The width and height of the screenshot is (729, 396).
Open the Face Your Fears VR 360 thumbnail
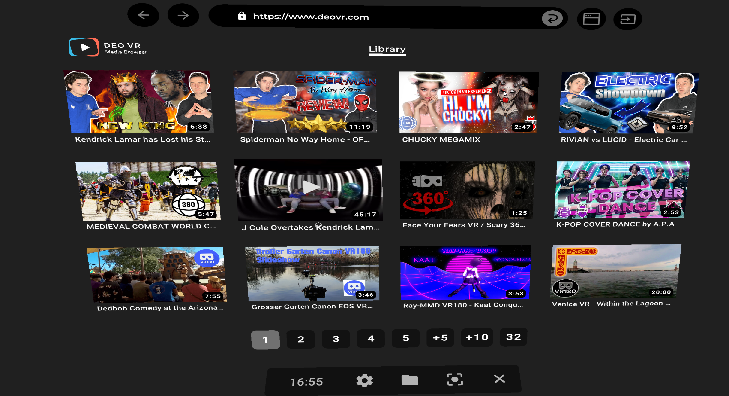(467, 190)
